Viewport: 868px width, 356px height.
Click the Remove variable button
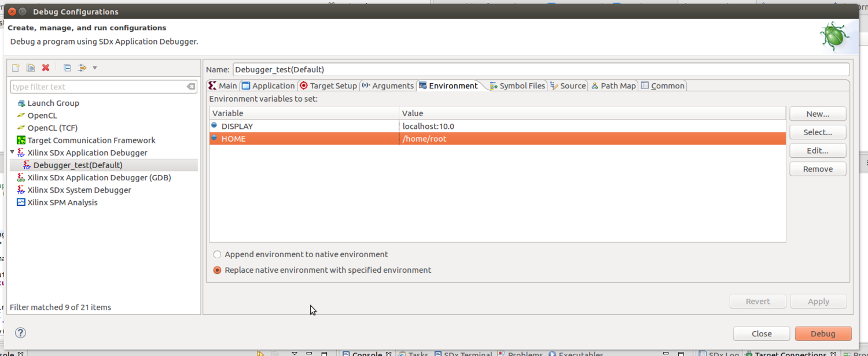click(817, 169)
